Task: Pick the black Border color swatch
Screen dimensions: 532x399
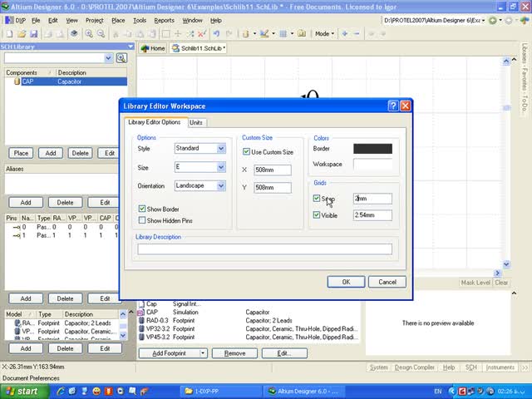Action: click(x=372, y=149)
